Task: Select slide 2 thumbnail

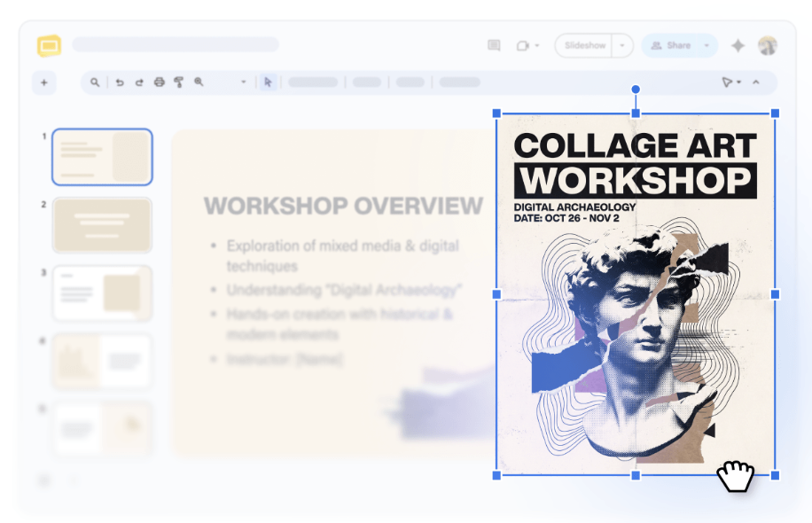Action: coord(102,225)
